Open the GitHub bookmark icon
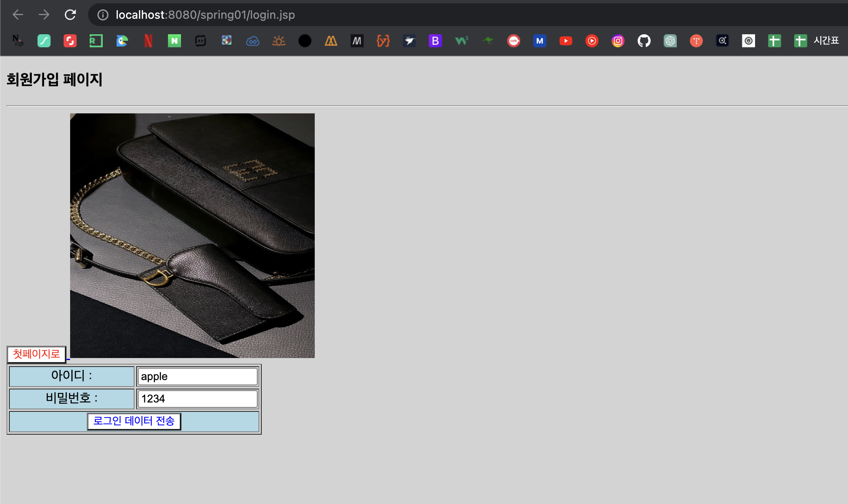Image resolution: width=848 pixels, height=504 pixels. (x=644, y=41)
